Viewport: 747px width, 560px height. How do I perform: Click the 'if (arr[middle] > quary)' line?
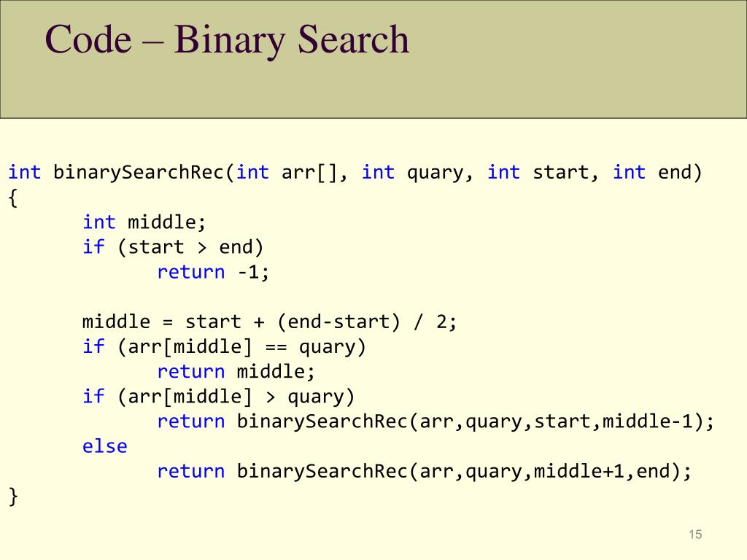[218, 397]
